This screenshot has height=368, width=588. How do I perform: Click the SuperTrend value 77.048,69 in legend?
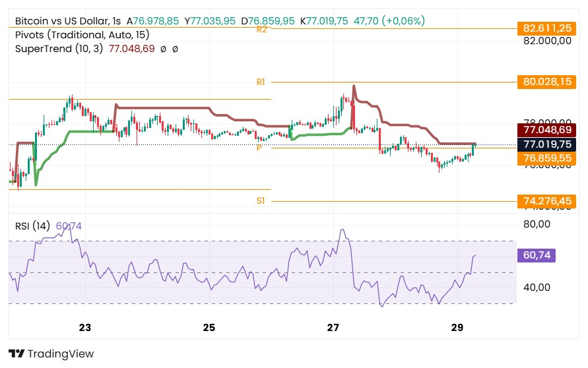[x=131, y=49]
